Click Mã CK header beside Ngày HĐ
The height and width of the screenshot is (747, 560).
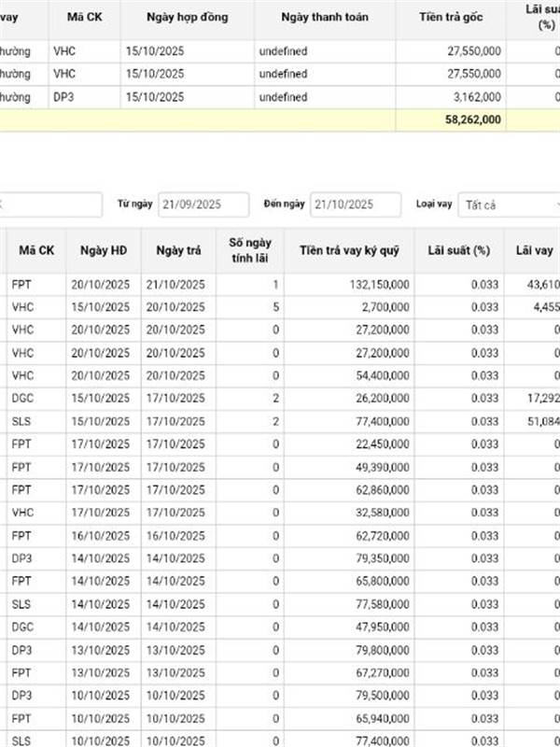pos(36,250)
